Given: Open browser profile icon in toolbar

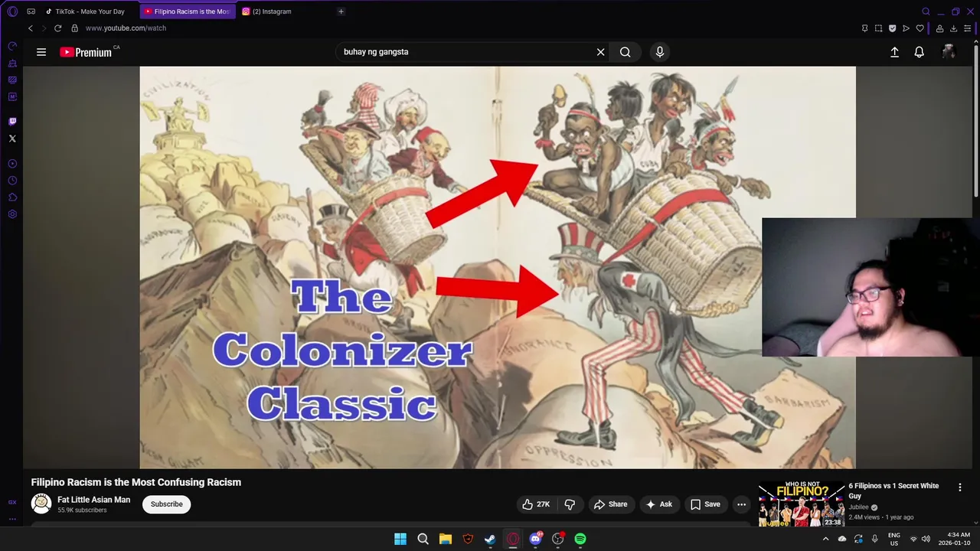Looking at the screenshot, I should point(939,28).
